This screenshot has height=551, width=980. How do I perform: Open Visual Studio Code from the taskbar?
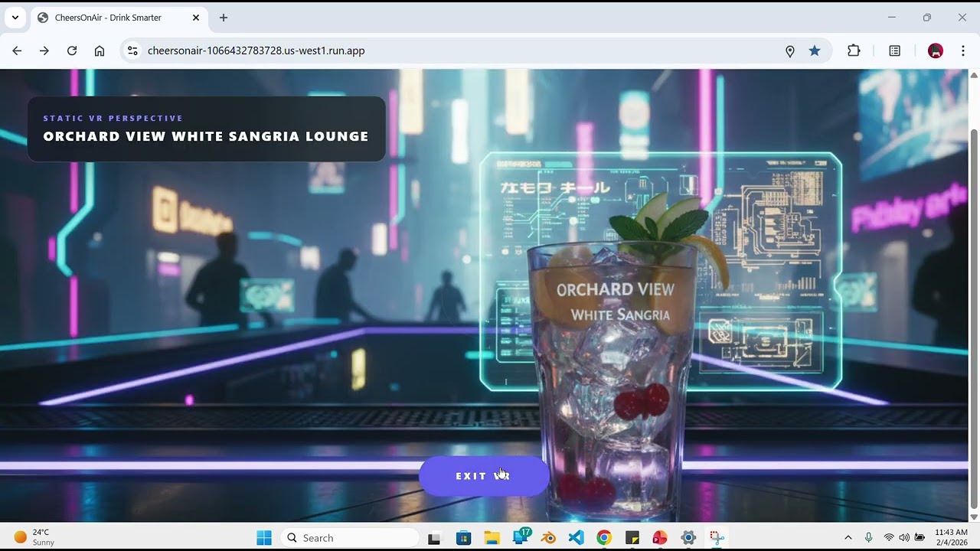(577, 538)
